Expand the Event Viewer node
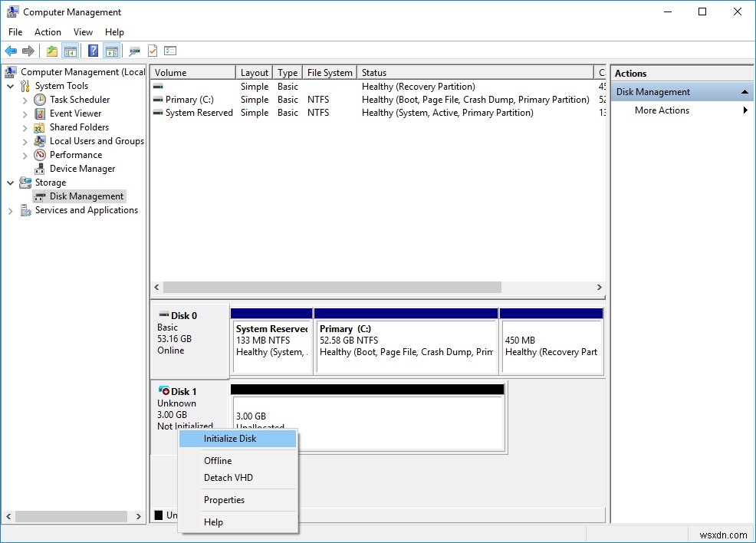The width and height of the screenshot is (756, 543). coord(25,114)
